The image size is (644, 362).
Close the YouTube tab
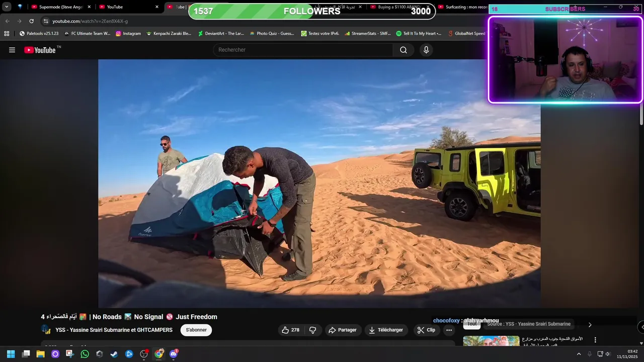(156, 7)
